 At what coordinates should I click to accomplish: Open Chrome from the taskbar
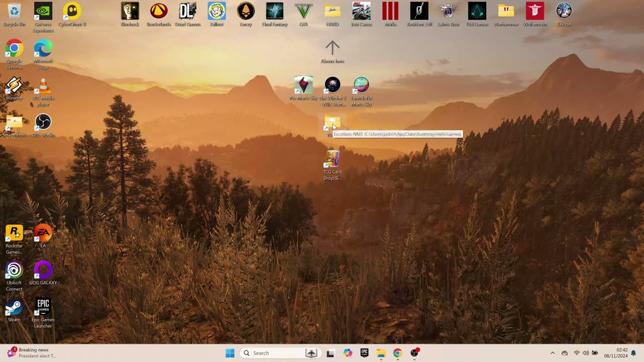(x=397, y=353)
